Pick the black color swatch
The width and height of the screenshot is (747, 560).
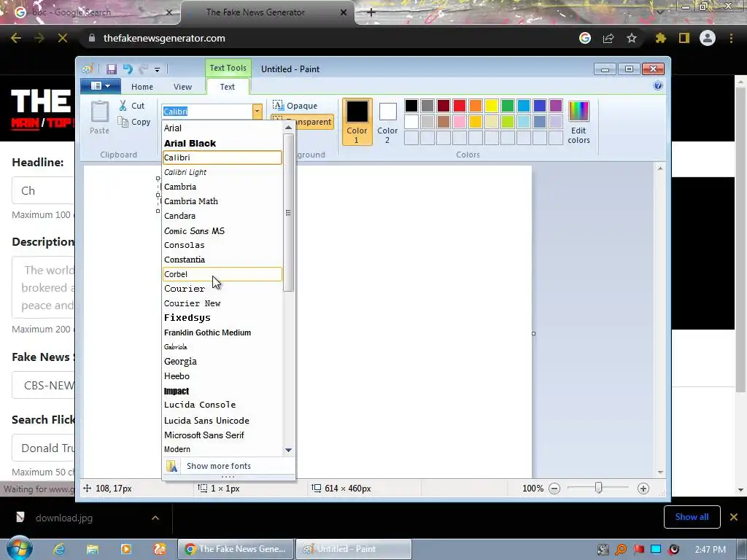[x=411, y=106]
